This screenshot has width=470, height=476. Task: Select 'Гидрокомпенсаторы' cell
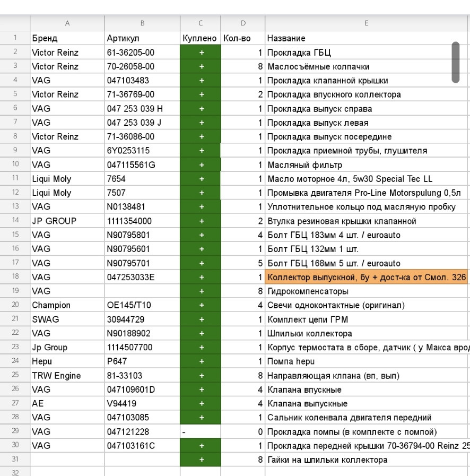(x=366, y=291)
